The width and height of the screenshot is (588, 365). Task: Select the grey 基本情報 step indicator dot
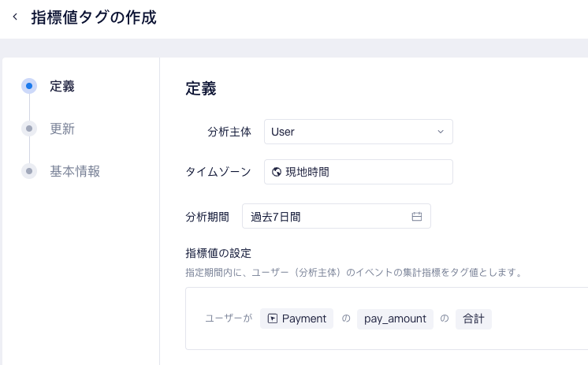click(x=29, y=171)
